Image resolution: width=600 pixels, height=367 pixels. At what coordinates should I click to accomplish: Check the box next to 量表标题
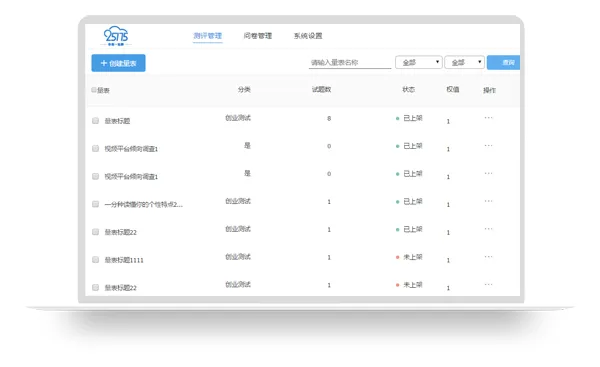(x=95, y=121)
